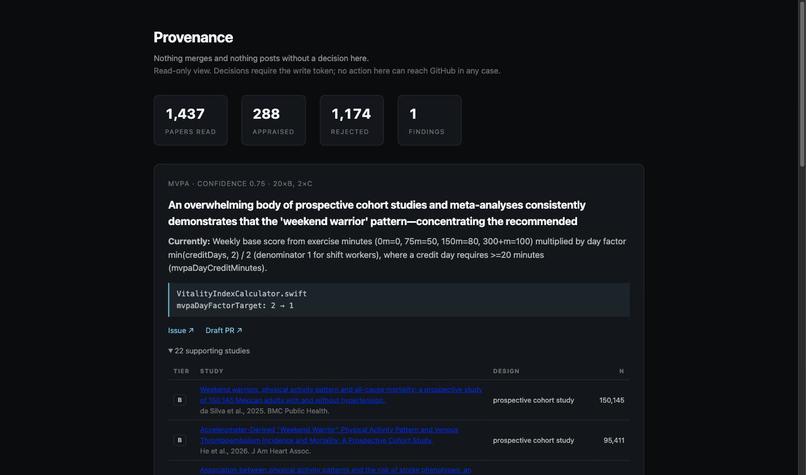Viewport: 806px width, 475px height.
Task: Click the tier B badge for da Silva study
Action: click(x=179, y=400)
